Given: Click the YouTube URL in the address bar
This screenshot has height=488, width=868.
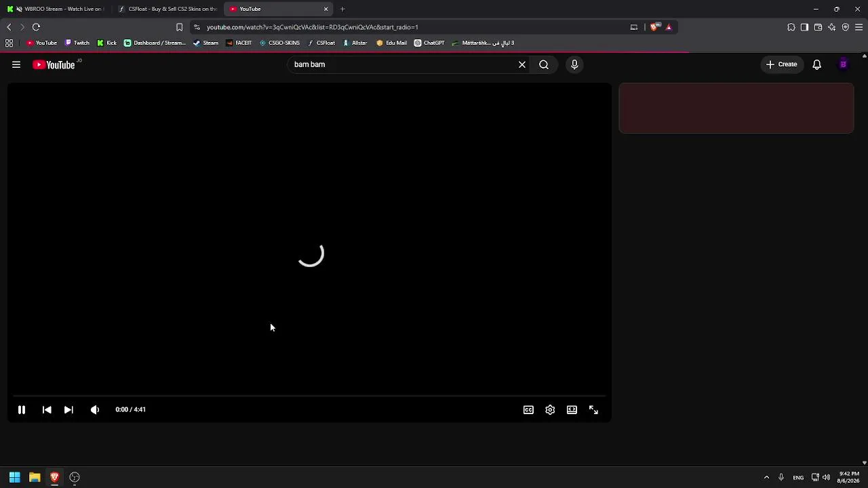Looking at the screenshot, I should (x=313, y=27).
